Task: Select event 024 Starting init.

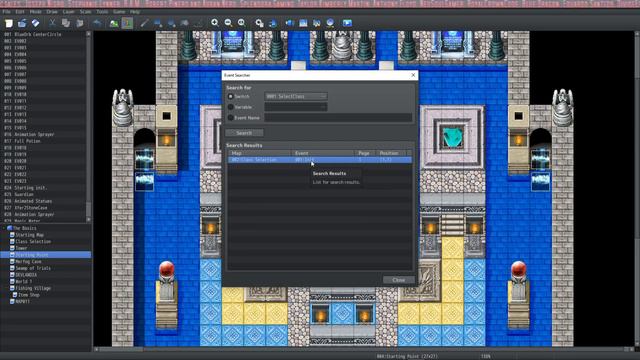Action: point(26,188)
